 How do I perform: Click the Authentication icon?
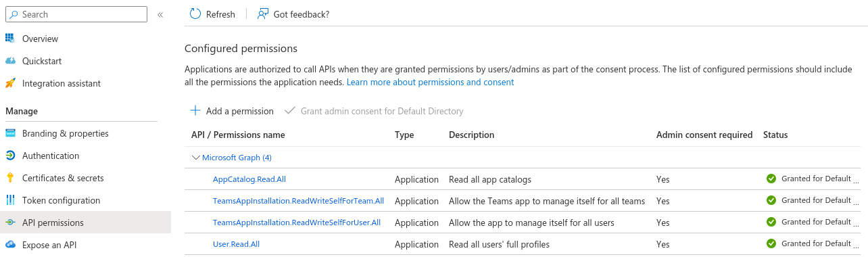tap(10, 156)
